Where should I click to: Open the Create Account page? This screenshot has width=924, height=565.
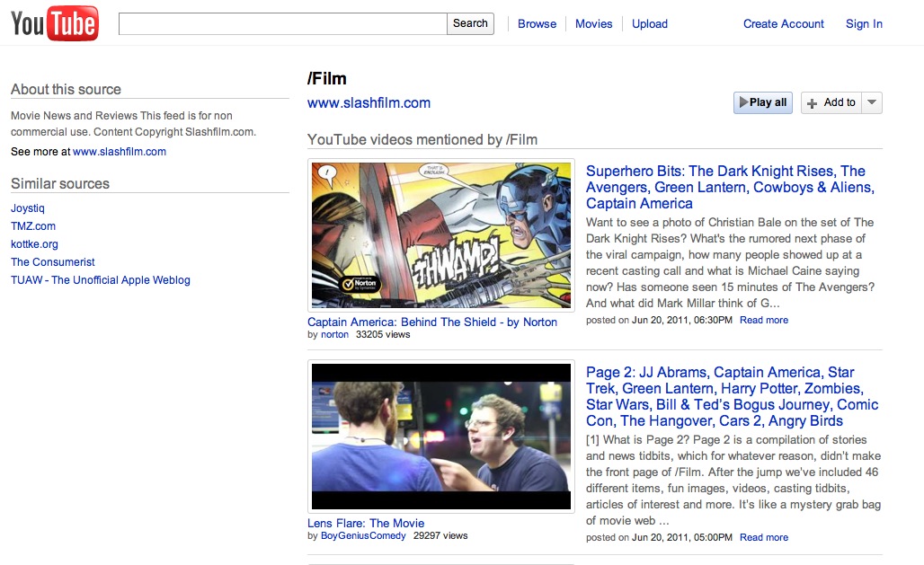coord(783,24)
